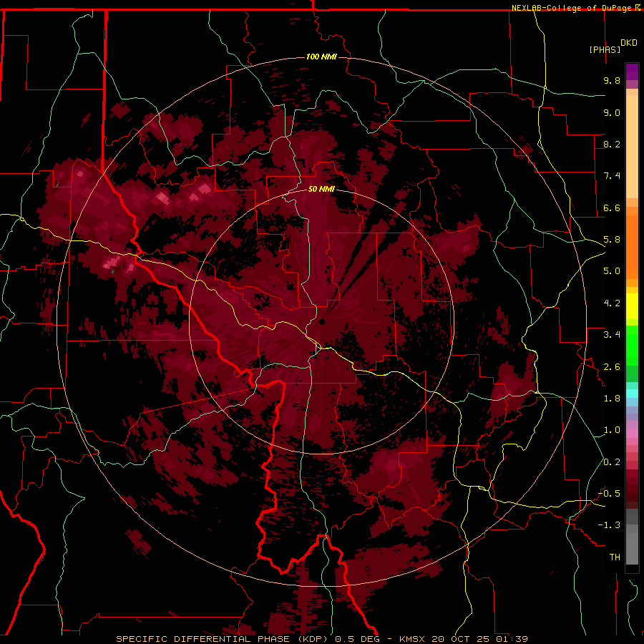
Task: Click the TH label on color scale
Action: tap(615, 557)
